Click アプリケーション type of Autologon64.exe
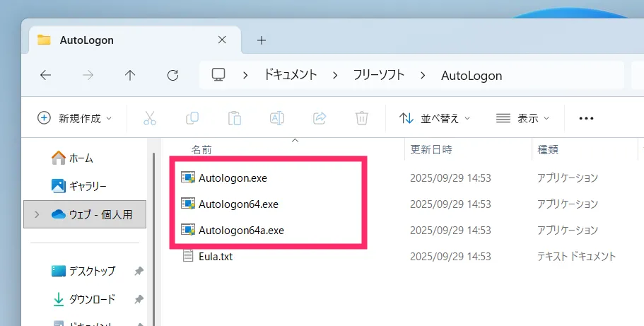644x326 pixels. pos(568,204)
